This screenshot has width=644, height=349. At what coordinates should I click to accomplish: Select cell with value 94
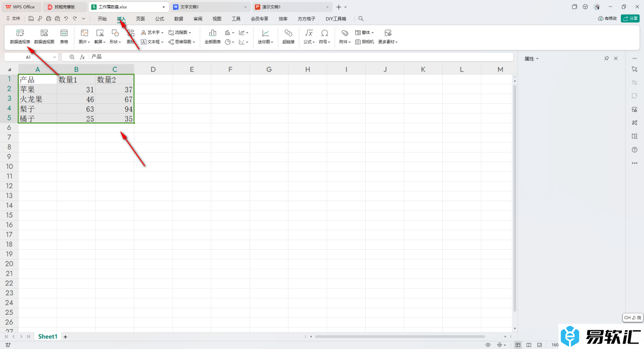click(x=115, y=108)
